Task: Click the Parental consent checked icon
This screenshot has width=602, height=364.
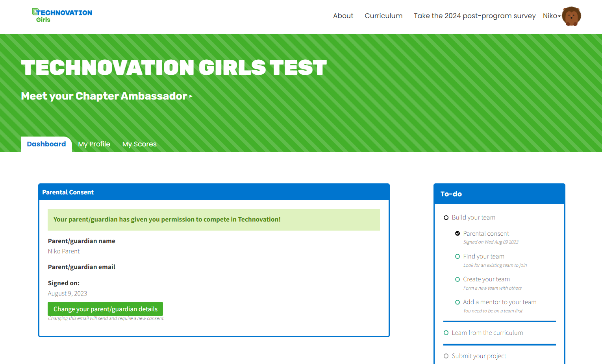Action: point(458,233)
